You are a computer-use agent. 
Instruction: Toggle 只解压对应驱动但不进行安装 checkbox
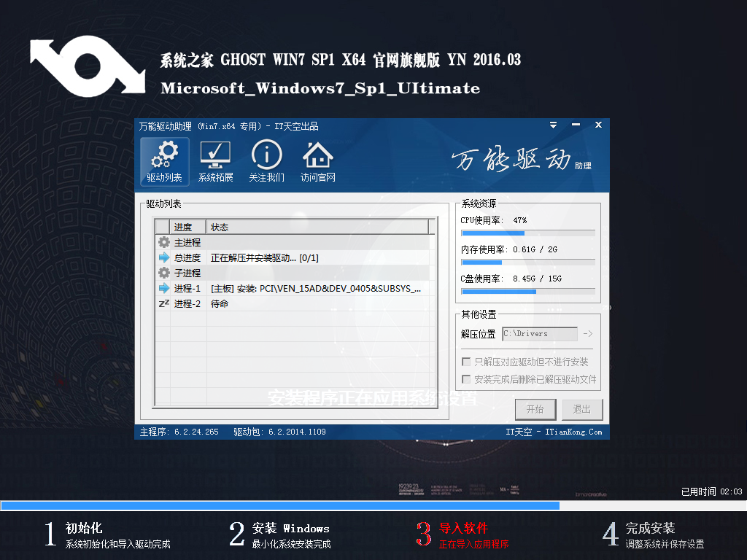tap(466, 362)
